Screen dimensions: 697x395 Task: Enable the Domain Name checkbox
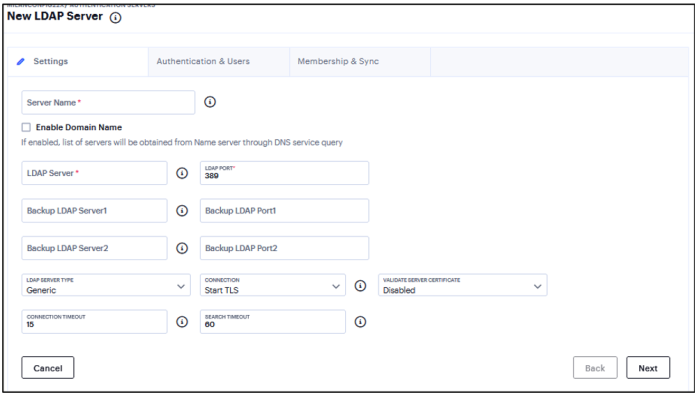click(x=26, y=128)
